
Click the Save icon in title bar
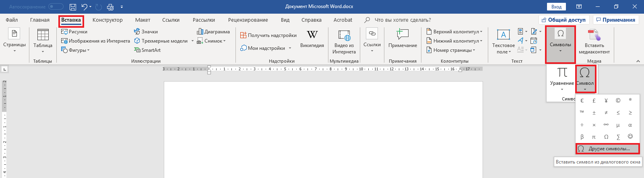click(x=73, y=7)
